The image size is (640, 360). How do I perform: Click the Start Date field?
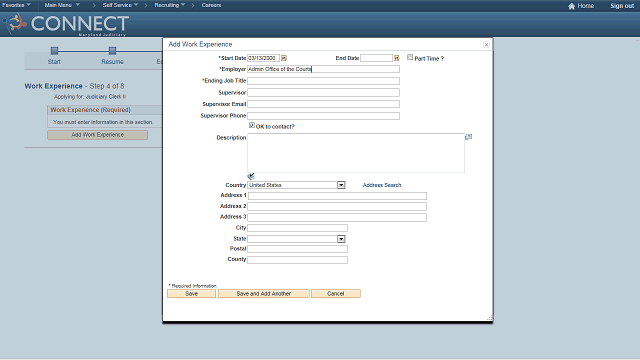coord(263,58)
